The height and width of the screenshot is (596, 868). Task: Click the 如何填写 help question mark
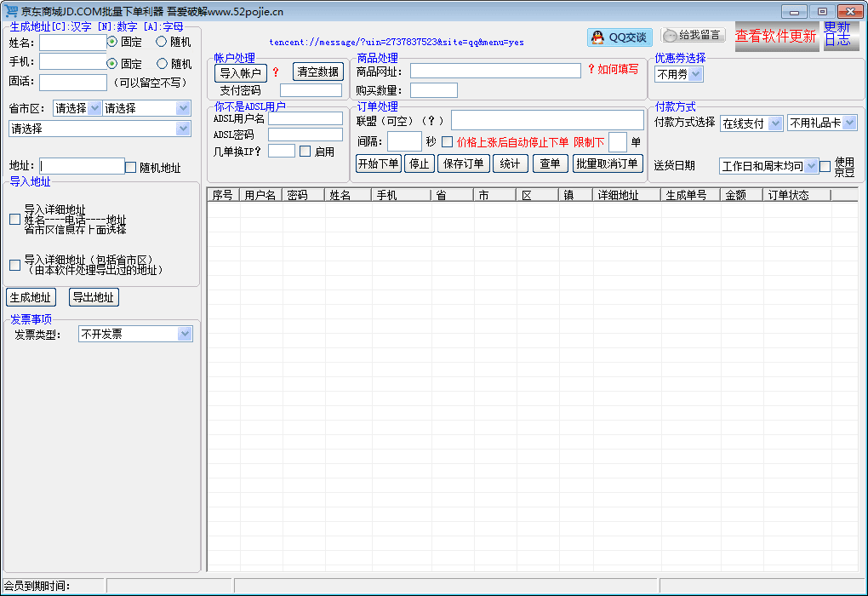(x=591, y=70)
